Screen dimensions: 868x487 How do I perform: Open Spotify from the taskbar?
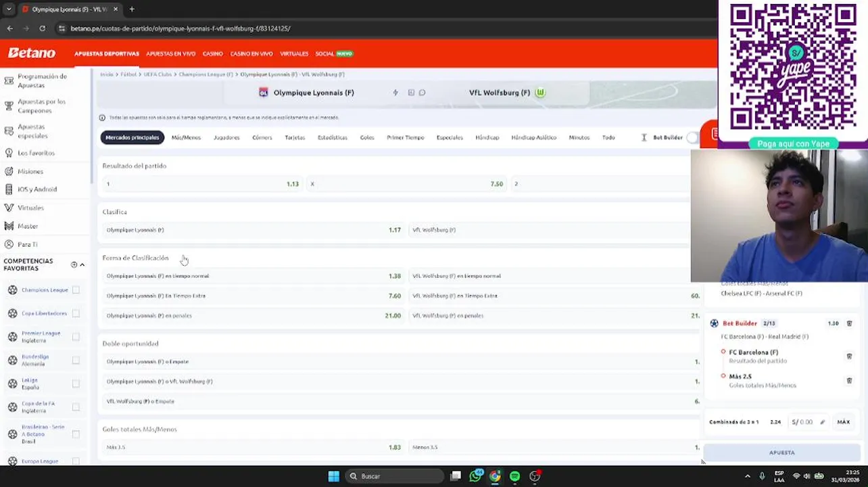pyautogui.click(x=514, y=476)
